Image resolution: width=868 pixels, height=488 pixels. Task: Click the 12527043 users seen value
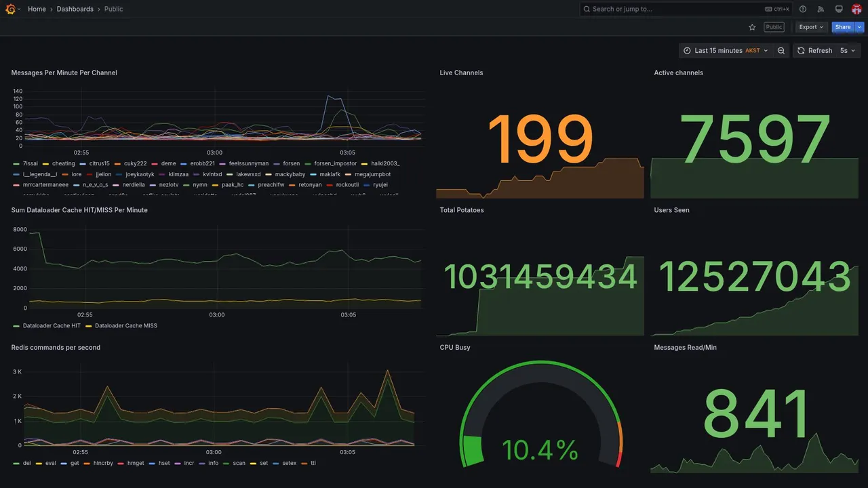(x=755, y=277)
